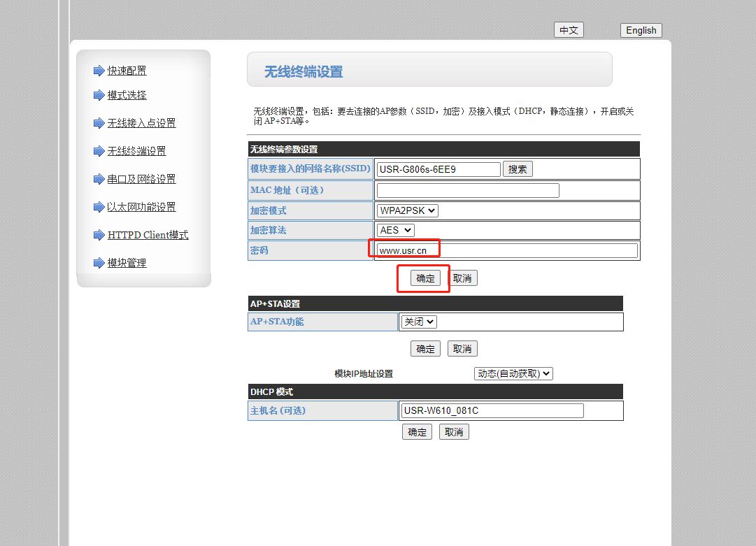Open the 模块IP地址设置 动态 dropdown

point(513,373)
